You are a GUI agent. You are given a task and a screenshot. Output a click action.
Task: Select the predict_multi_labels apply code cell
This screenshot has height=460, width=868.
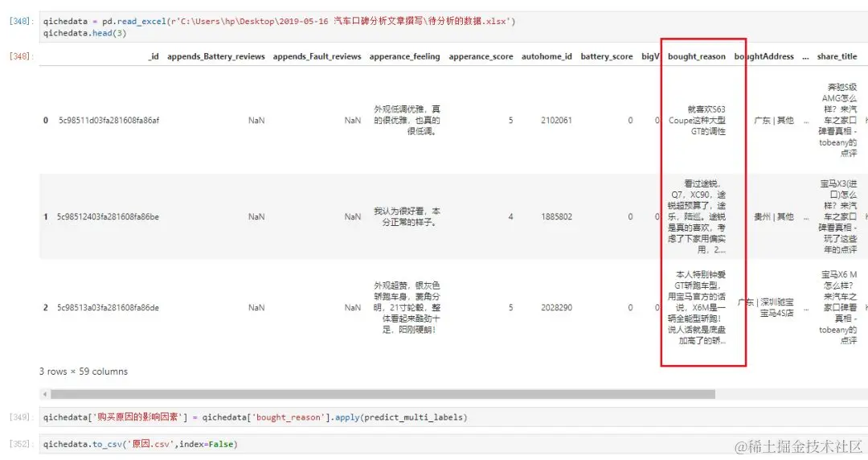point(453,417)
